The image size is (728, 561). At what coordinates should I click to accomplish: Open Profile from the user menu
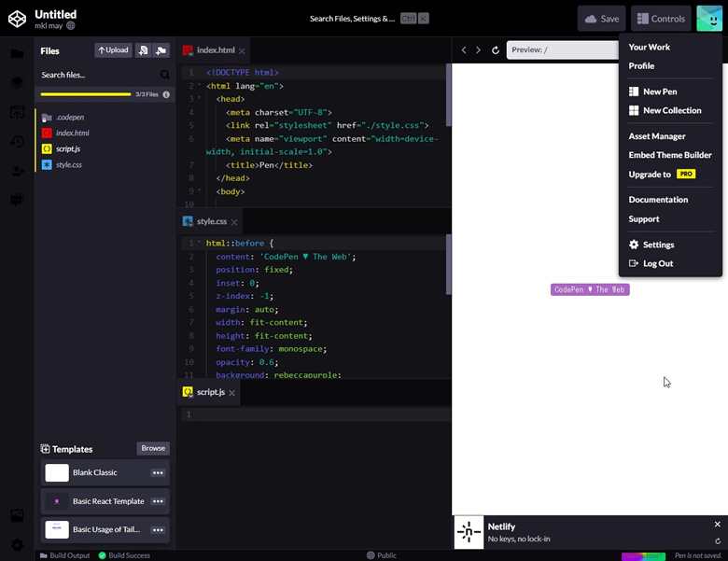[641, 66]
